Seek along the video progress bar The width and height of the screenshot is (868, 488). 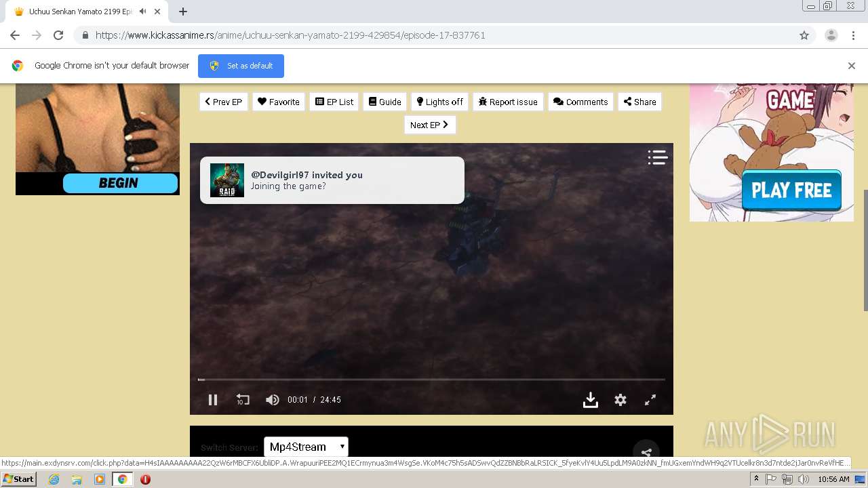click(x=431, y=380)
